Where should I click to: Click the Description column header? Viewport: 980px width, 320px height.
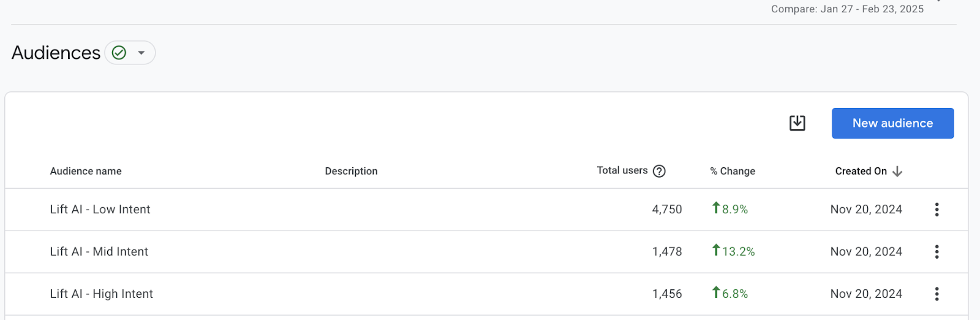click(x=351, y=172)
